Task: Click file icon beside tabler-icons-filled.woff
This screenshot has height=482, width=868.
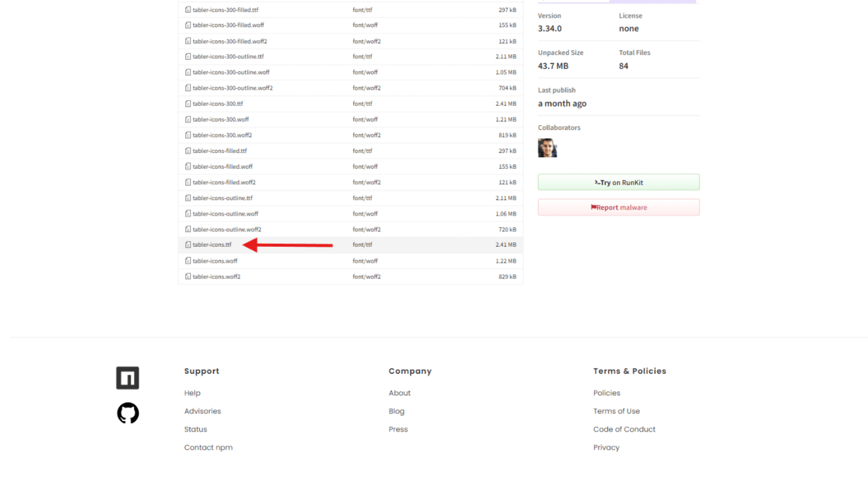Action: pos(188,166)
